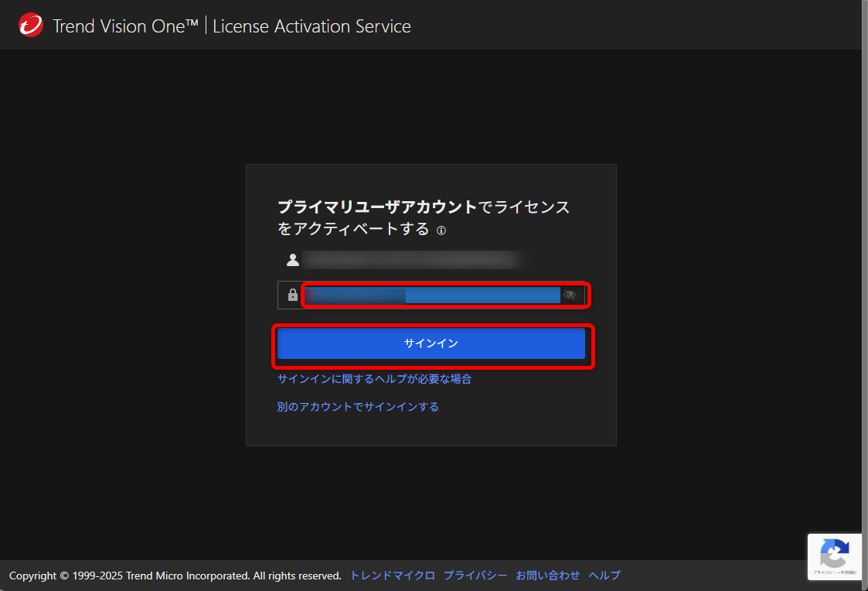Click 別のアカウントでサインインする link

[x=358, y=407]
